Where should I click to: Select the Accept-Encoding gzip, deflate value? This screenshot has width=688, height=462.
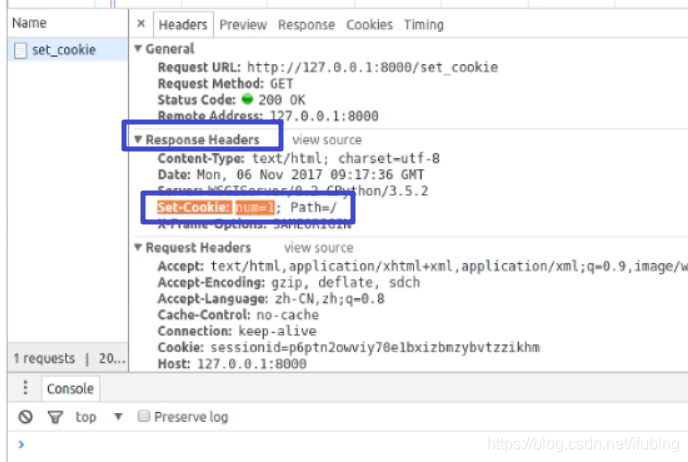(345, 282)
